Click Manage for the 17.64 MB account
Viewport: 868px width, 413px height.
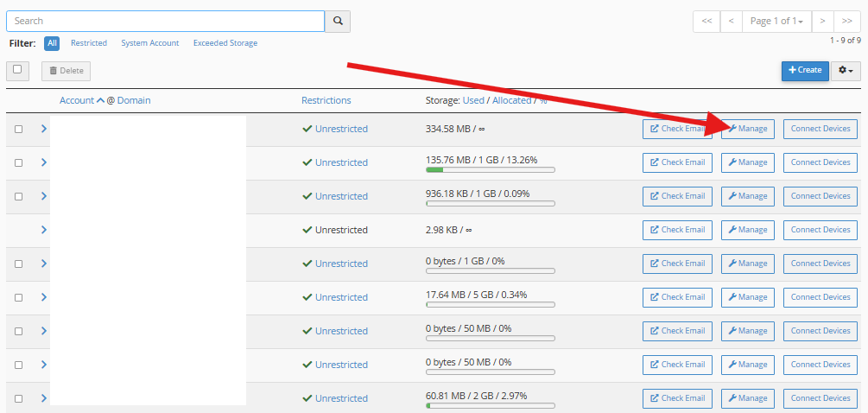[x=748, y=297]
